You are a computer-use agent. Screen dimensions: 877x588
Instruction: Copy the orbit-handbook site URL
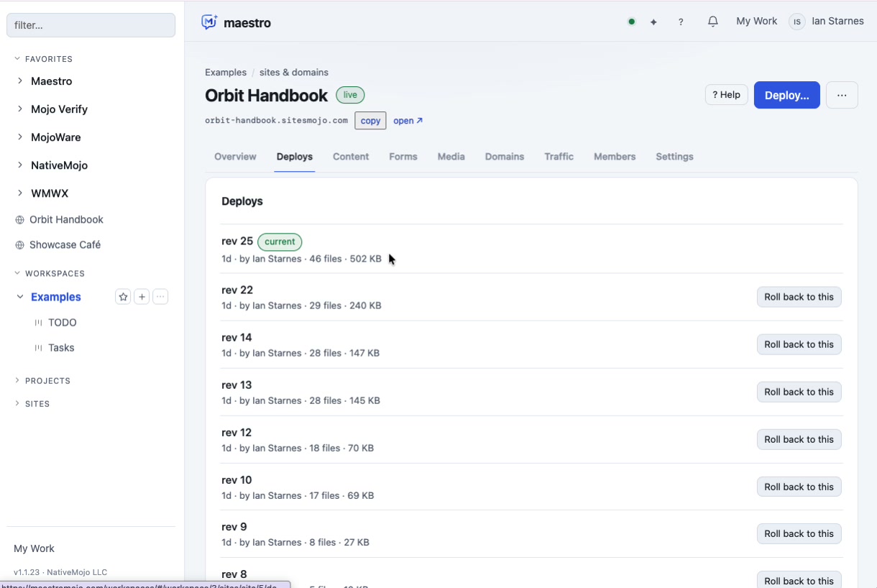point(370,121)
